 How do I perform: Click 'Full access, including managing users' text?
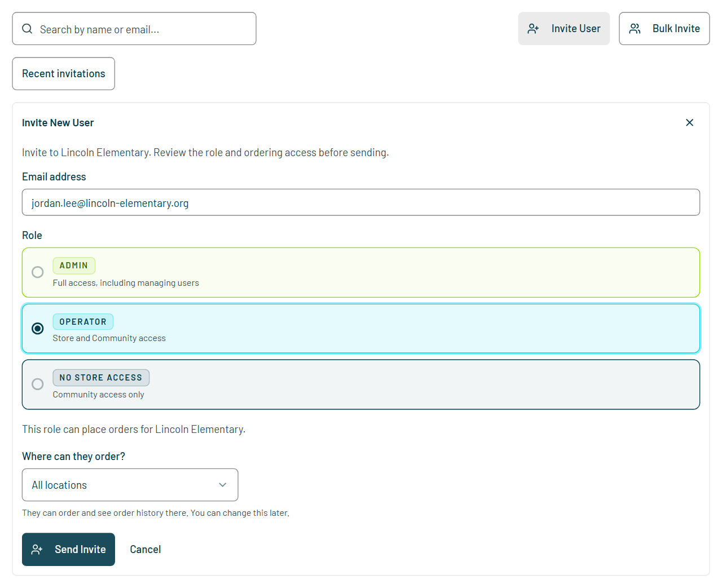[x=126, y=283]
